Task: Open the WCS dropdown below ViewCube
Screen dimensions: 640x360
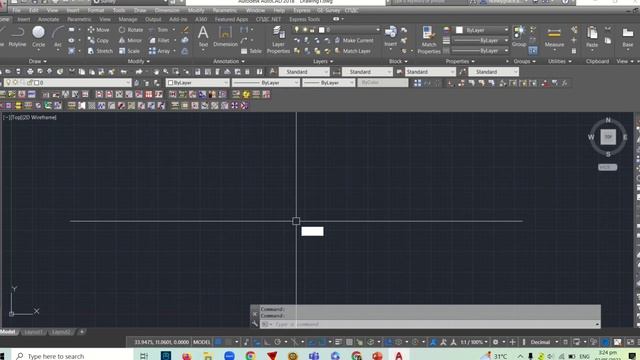Action: click(x=607, y=167)
